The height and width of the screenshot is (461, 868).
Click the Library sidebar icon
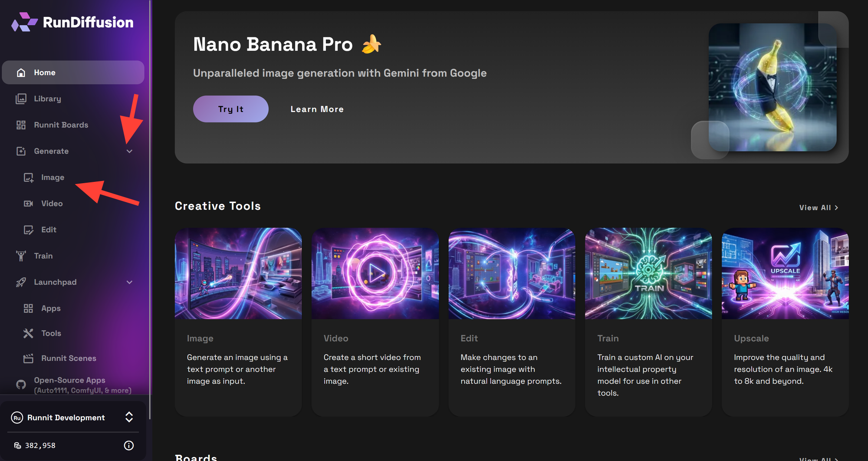click(21, 99)
